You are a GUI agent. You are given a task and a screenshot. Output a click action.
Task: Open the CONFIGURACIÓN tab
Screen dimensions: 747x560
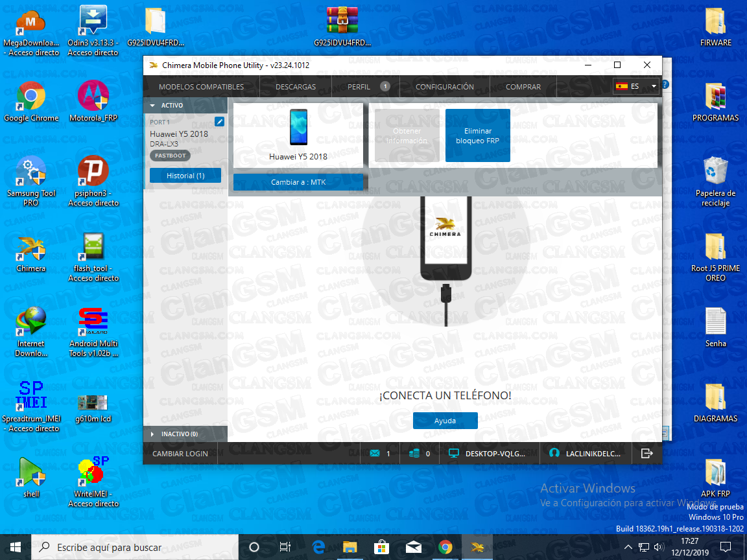(444, 86)
